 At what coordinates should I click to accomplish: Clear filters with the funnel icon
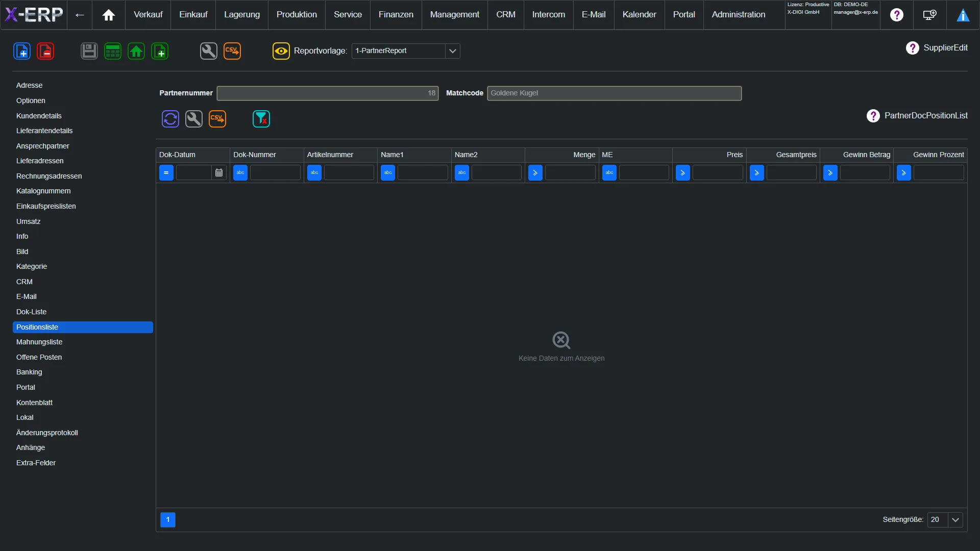point(261,119)
